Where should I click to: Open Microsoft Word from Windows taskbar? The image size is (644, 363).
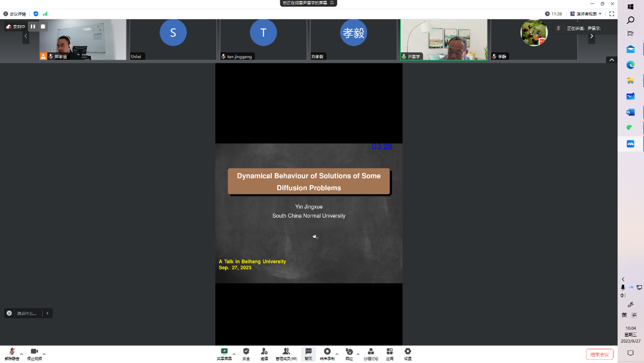click(x=630, y=112)
